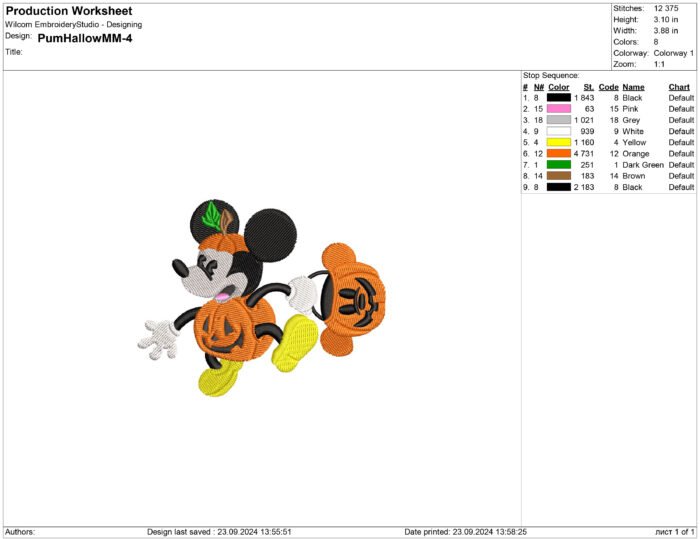This screenshot has height=539, width=700.
Task: Click 'Default' chart in the Pink row
Action: (681, 109)
